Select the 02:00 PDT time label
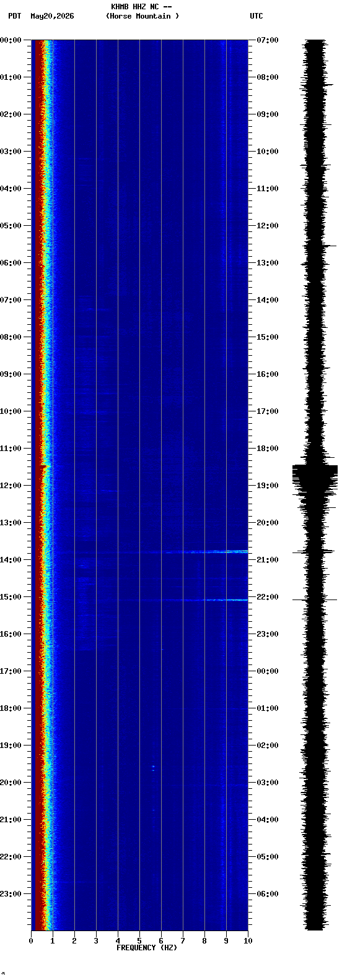The width and height of the screenshot is (342, 980). coord(11,114)
